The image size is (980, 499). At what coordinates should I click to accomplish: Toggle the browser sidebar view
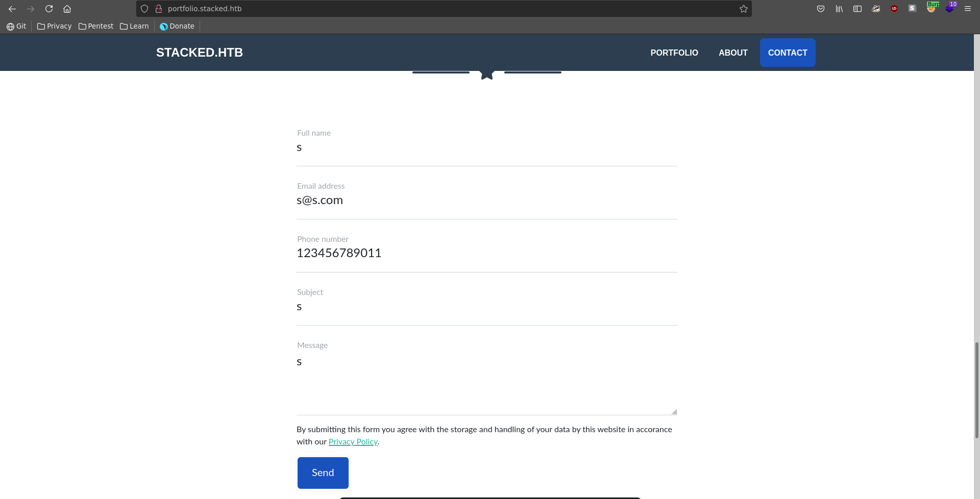pos(857,9)
